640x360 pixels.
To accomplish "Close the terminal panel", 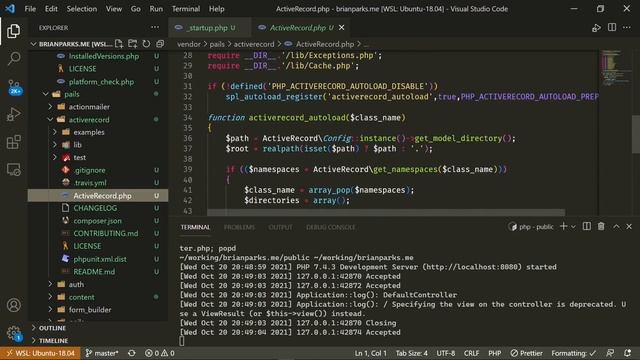I will click(629, 226).
